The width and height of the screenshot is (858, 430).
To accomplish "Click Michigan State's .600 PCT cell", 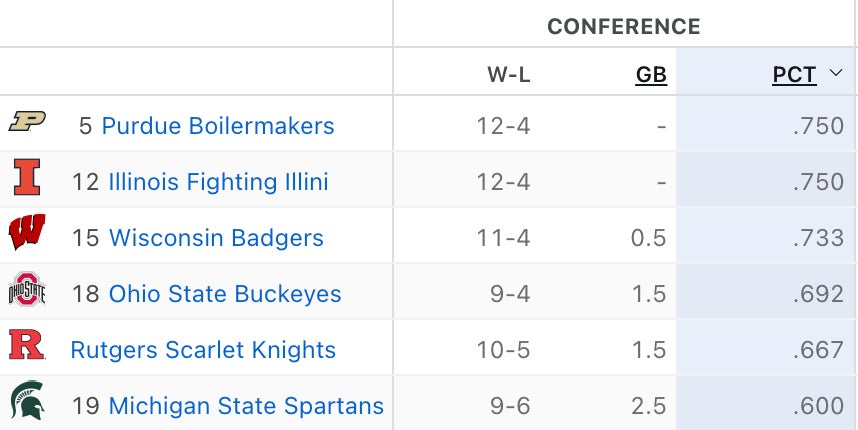I will point(817,406).
